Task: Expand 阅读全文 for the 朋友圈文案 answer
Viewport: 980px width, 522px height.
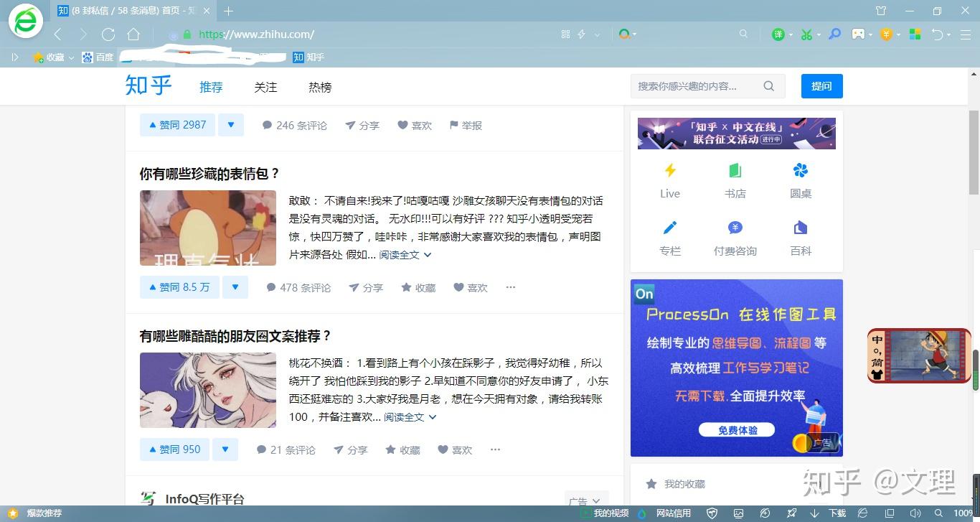Action: click(x=410, y=417)
